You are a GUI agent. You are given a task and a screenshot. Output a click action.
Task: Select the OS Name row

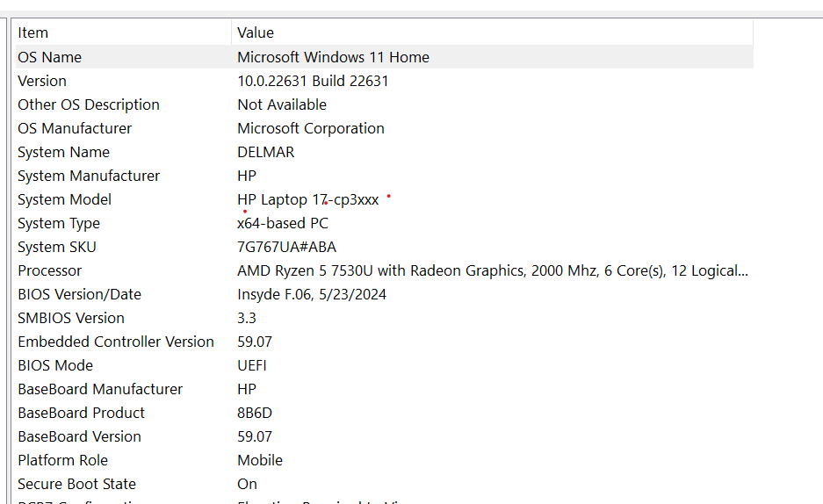click(x=384, y=57)
